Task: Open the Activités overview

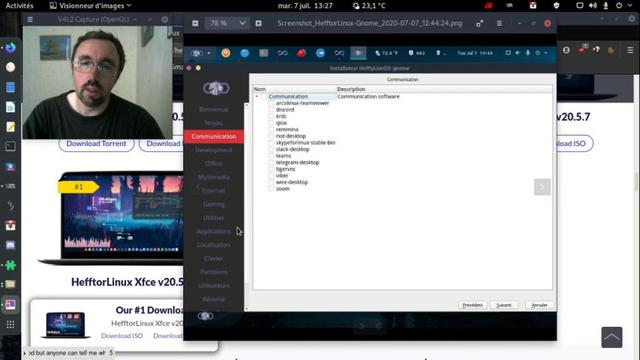Action: [x=19, y=6]
